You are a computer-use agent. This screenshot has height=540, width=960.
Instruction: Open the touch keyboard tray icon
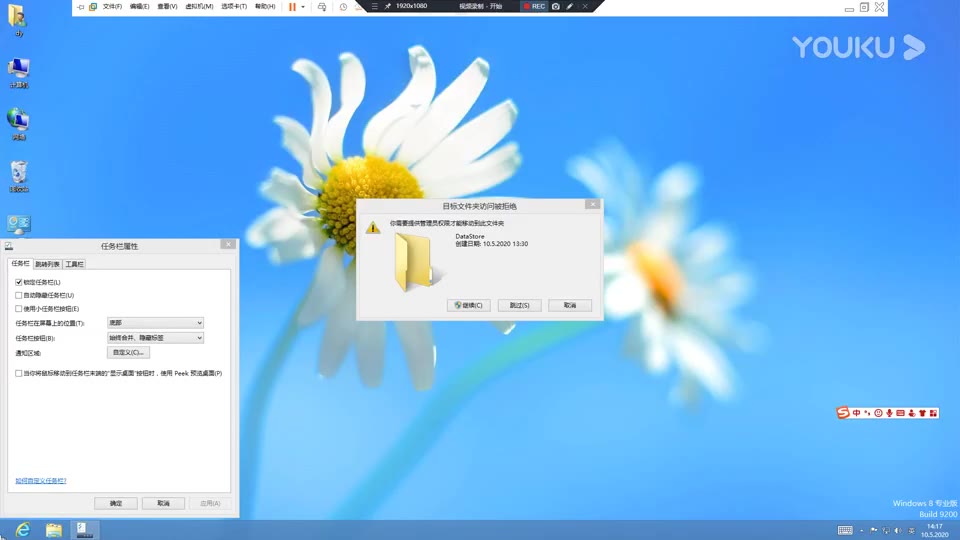(x=845, y=530)
